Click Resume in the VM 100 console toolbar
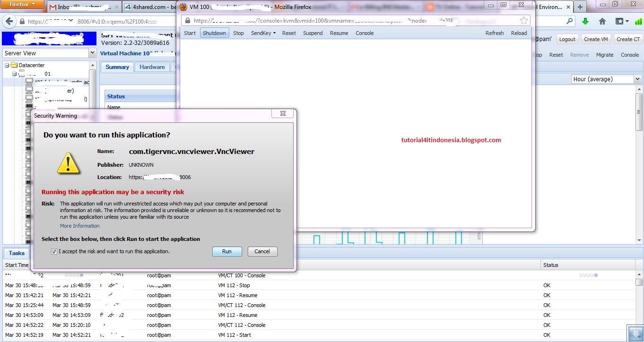This screenshot has width=644, height=342. [339, 33]
